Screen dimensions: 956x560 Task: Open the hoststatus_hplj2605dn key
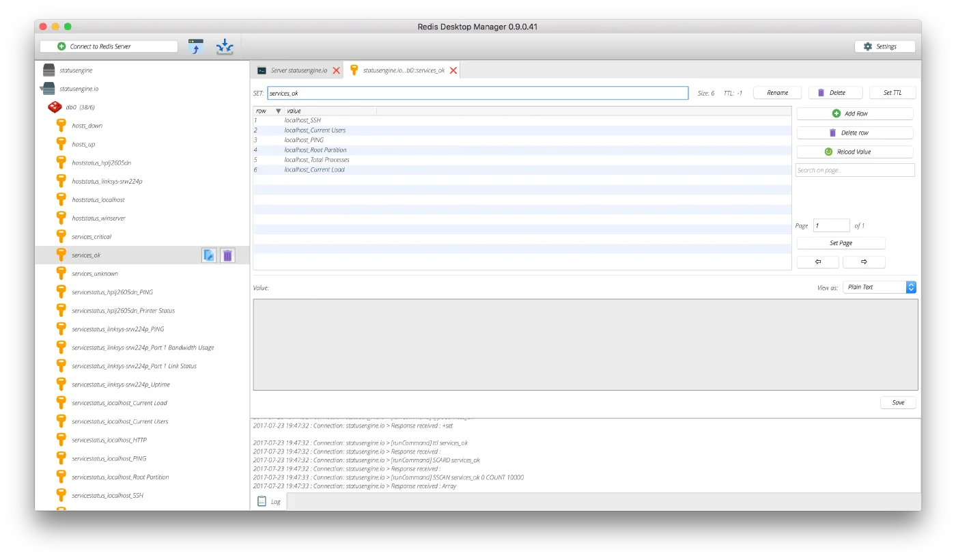tap(102, 163)
